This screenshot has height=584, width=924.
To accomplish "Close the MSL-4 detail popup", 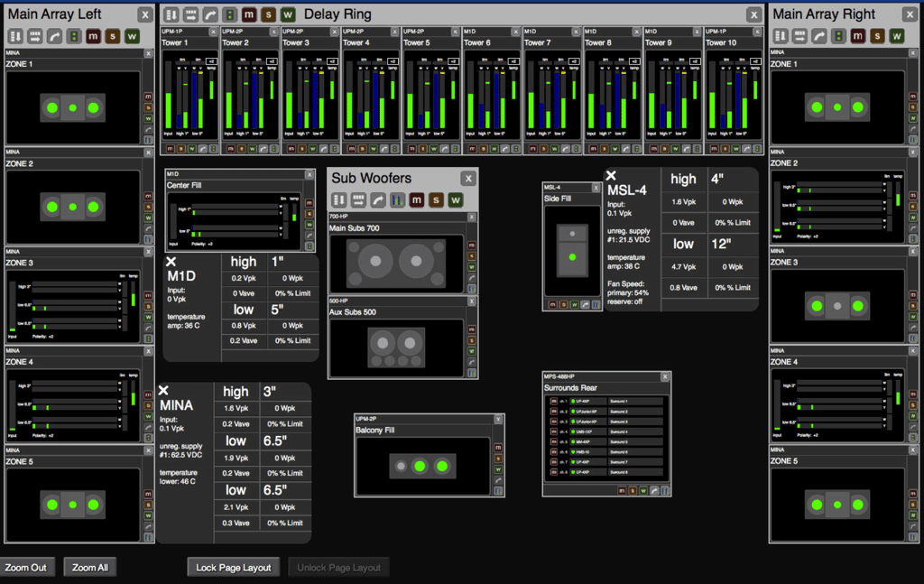I will coord(611,176).
